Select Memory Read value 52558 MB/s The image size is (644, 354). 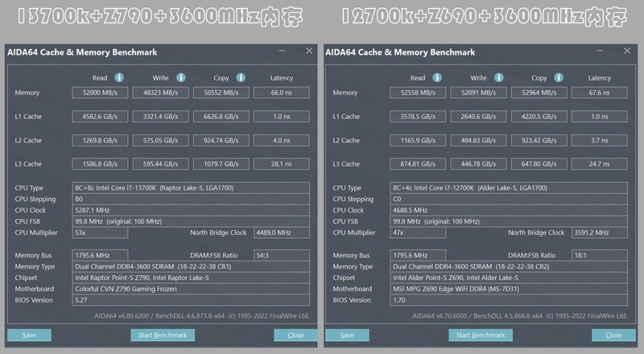click(x=418, y=93)
